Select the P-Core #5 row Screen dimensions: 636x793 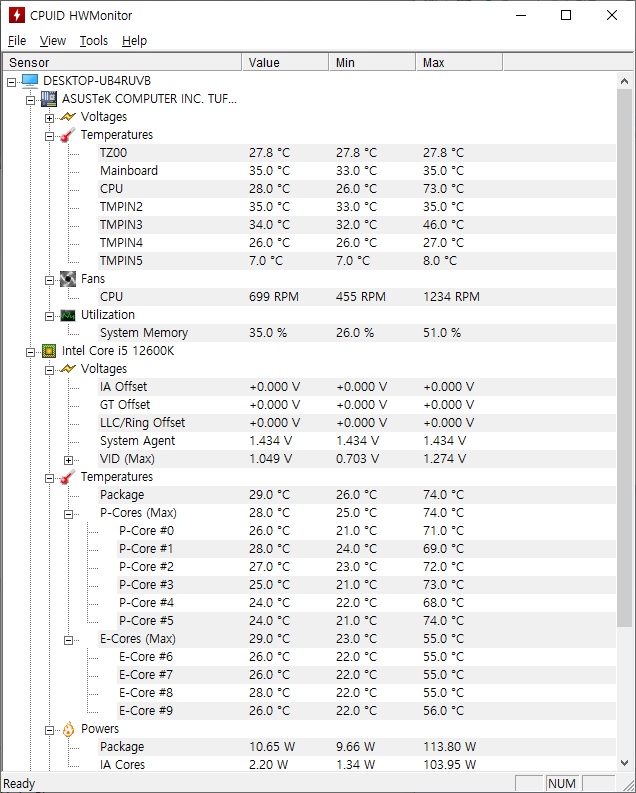[x=366, y=621]
